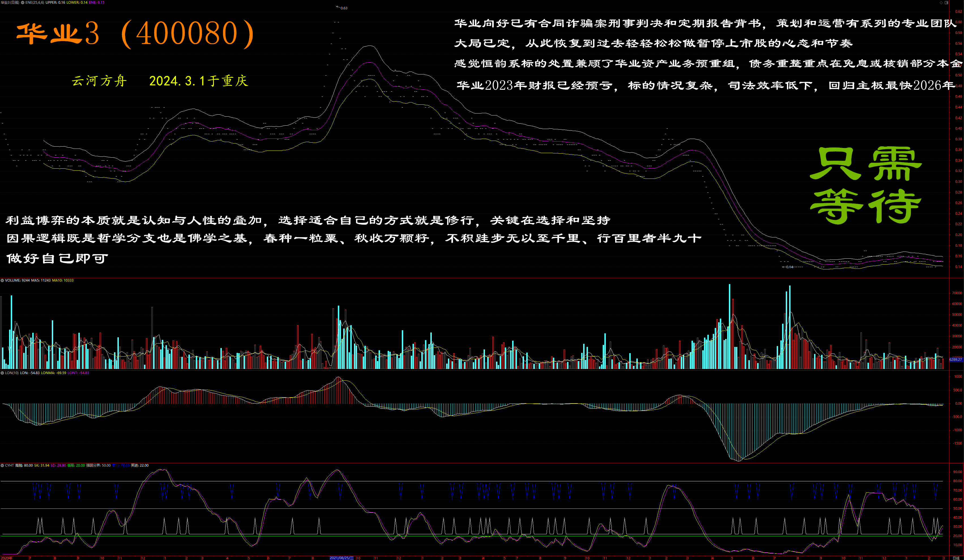This screenshot has height=560, width=964.
Task: Click the SK: 31.94 readout
Action: [x=42, y=465]
